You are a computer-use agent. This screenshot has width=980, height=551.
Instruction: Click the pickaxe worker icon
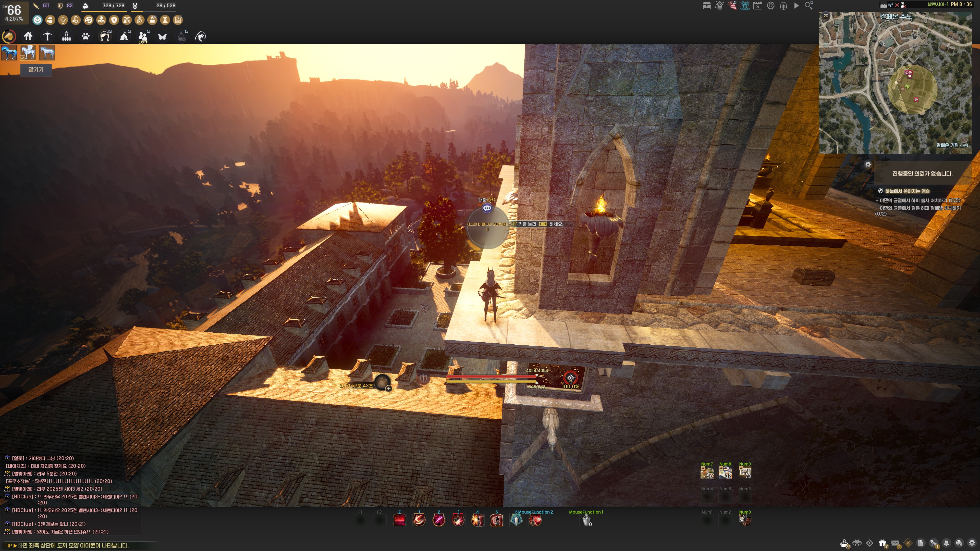point(47,36)
